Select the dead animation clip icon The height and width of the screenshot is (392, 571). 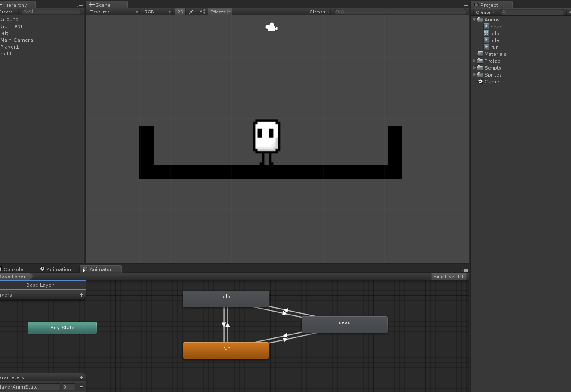click(486, 26)
